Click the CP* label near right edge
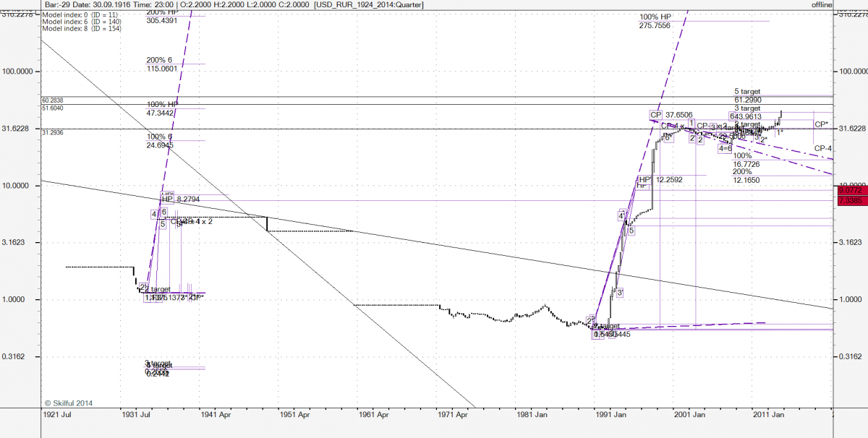The width and height of the screenshot is (868, 438). pyautogui.click(x=822, y=124)
